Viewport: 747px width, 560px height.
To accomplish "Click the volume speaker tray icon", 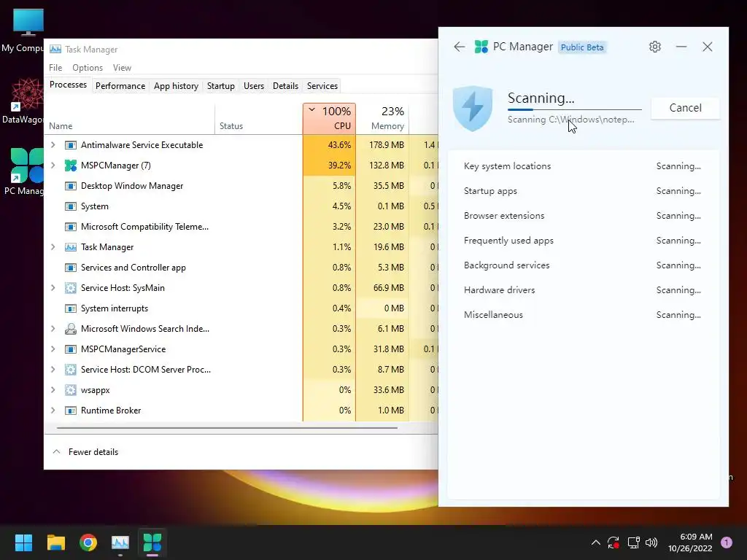I will pos(651,542).
